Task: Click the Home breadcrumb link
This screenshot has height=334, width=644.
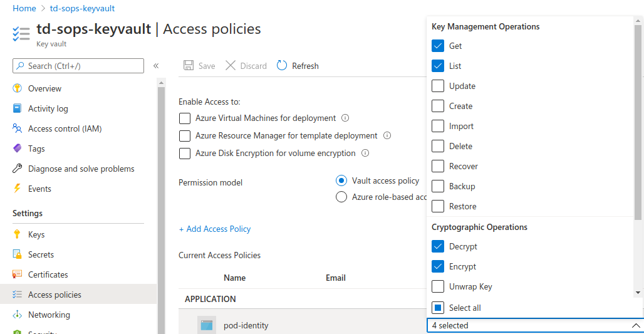Action: (24, 8)
